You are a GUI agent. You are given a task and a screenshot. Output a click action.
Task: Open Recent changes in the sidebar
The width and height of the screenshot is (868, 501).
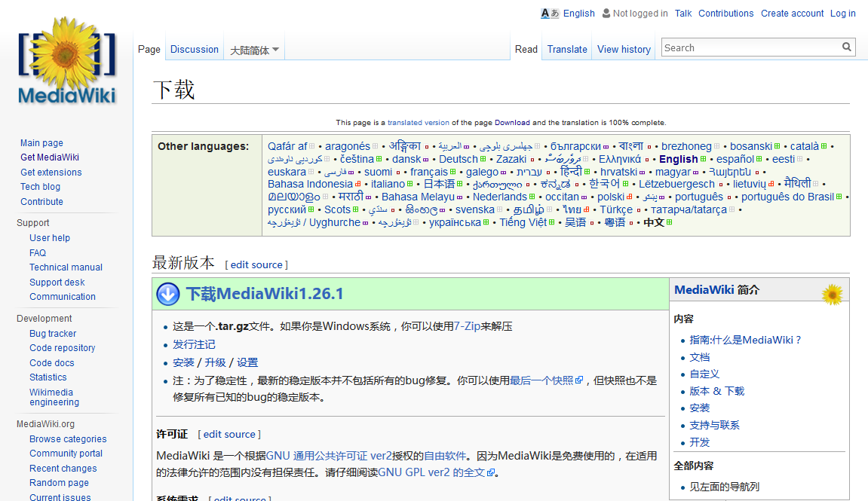coord(63,469)
